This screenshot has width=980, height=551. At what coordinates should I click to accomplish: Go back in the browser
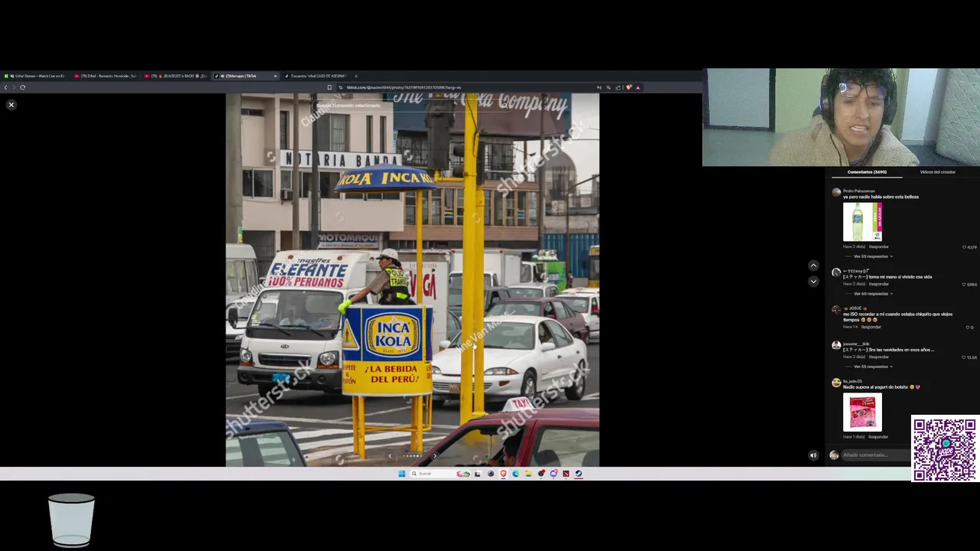(x=5, y=87)
